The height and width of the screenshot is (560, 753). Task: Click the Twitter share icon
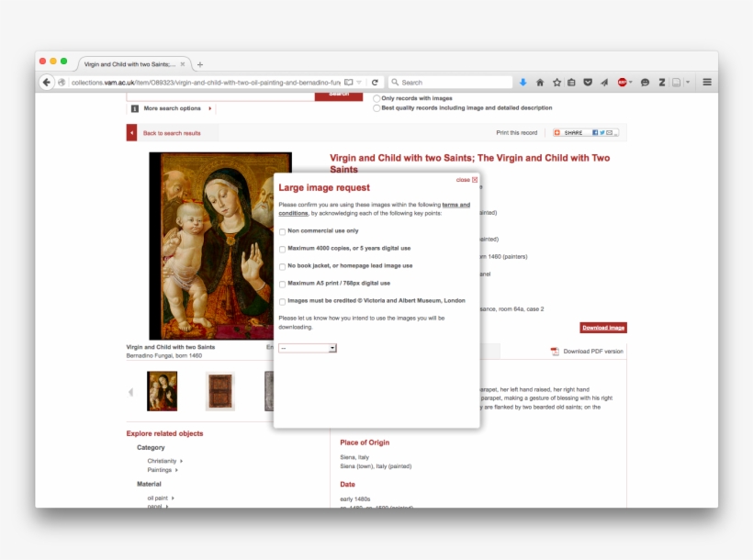pos(601,132)
